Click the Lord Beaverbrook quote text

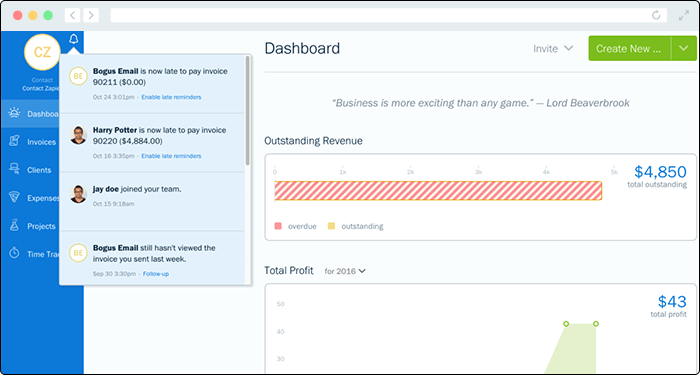(x=480, y=103)
